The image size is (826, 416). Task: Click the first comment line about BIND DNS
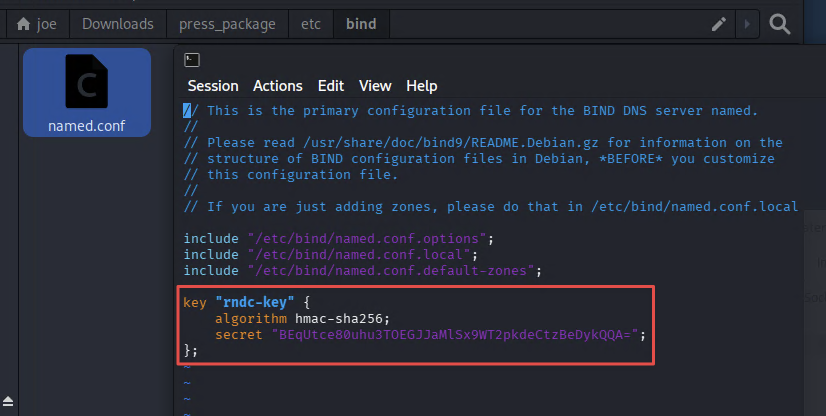[470, 111]
